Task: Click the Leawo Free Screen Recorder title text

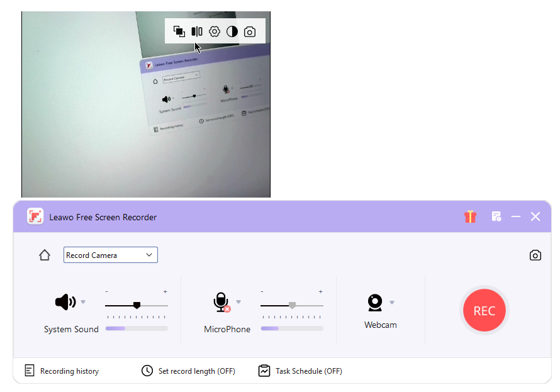Action: 103,217
